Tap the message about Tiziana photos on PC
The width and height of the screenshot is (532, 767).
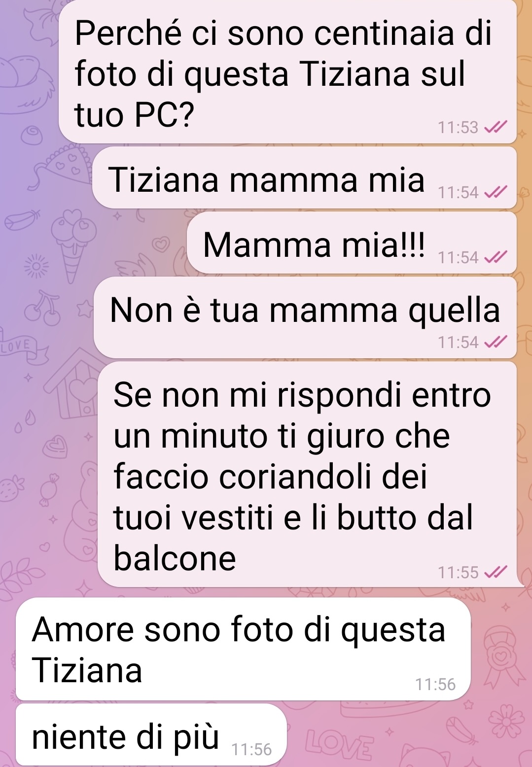click(287, 72)
